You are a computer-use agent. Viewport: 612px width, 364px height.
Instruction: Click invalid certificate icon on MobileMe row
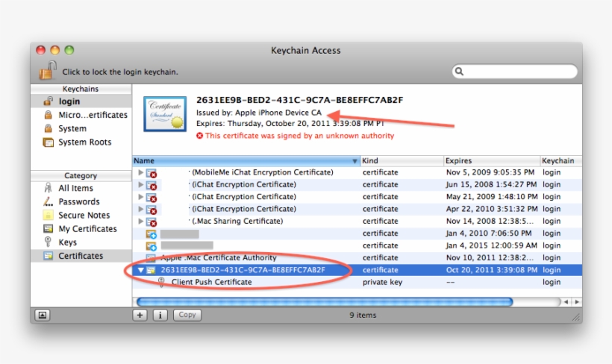152,173
